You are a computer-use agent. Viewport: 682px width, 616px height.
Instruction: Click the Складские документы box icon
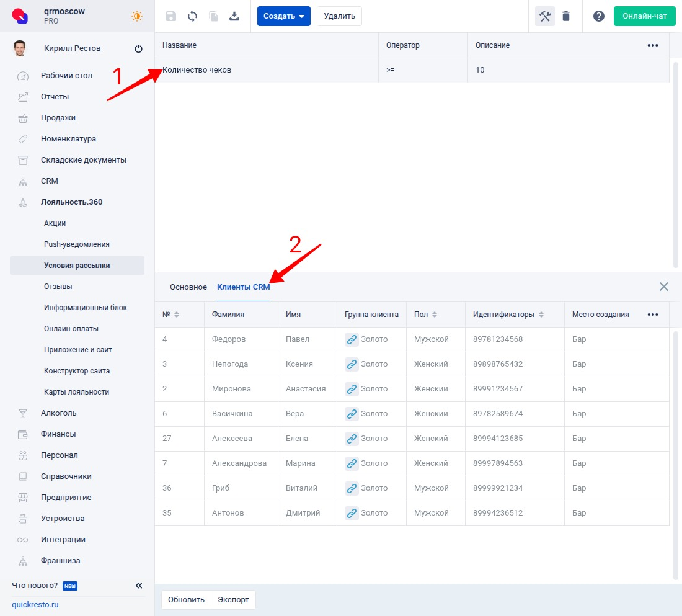tap(22, 160)
